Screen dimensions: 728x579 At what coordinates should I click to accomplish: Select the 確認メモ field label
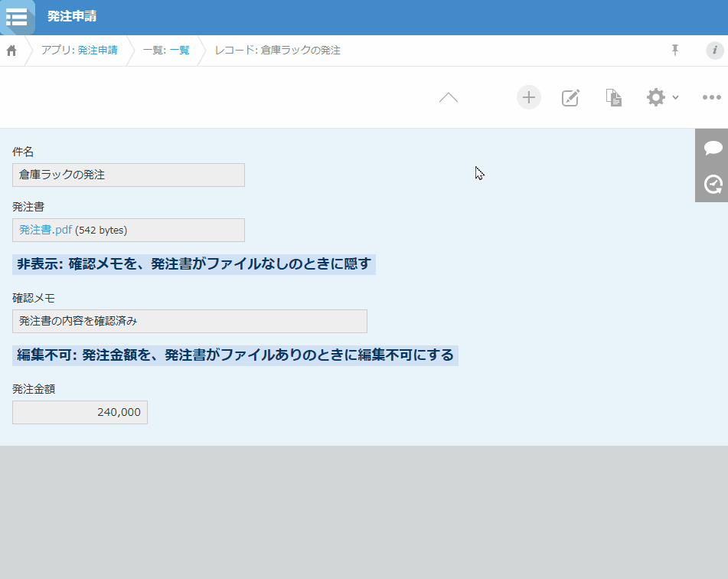(x=34, y=298)
